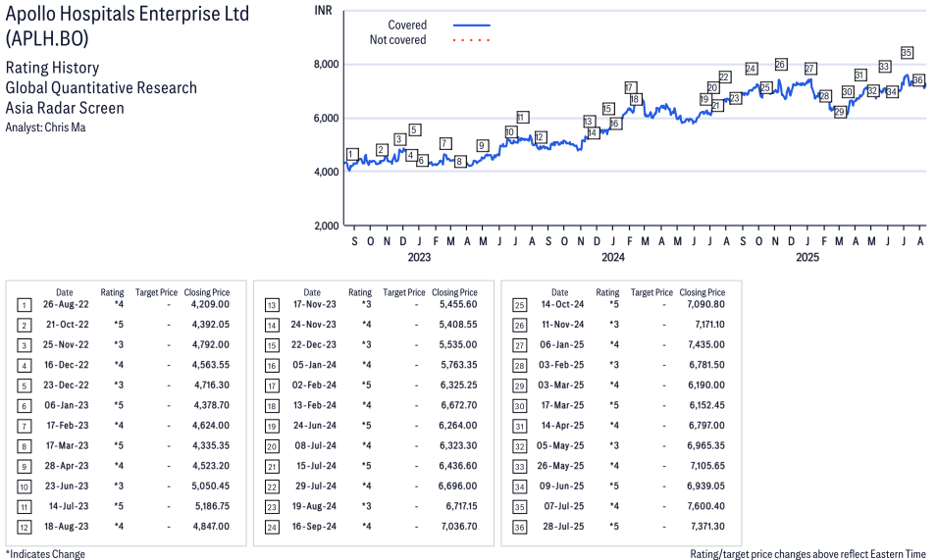
Task: Select the date '14-Oct-24'
Action: (x=562, y=304)
